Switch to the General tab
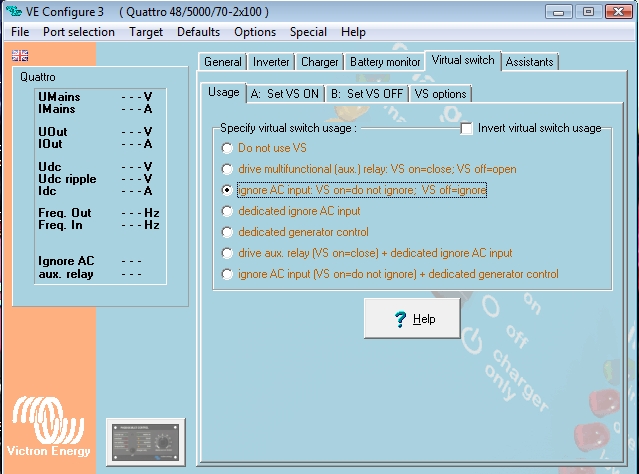The image size is (639, 474). [223, 62]
